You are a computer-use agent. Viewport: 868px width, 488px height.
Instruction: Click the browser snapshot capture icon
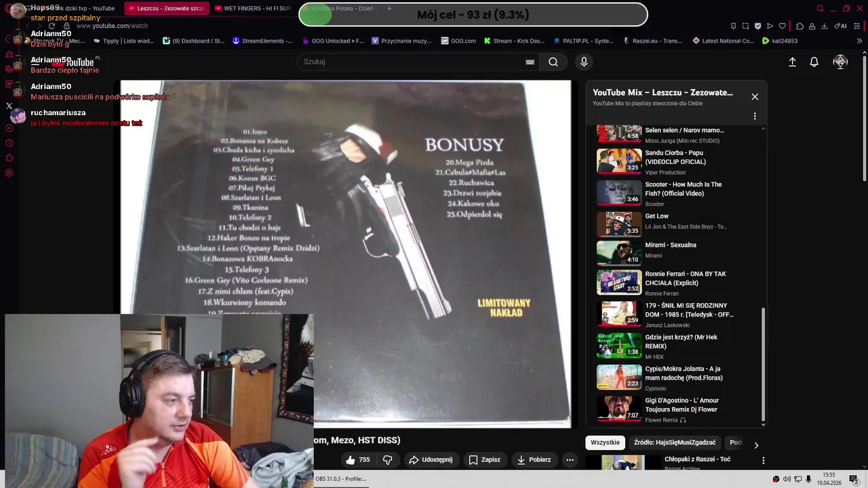pos(745,26)
